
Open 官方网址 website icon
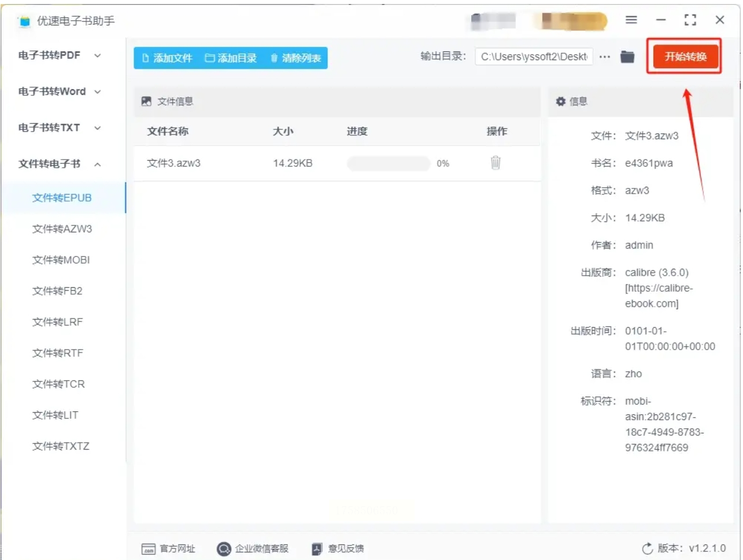pos(149,549)
